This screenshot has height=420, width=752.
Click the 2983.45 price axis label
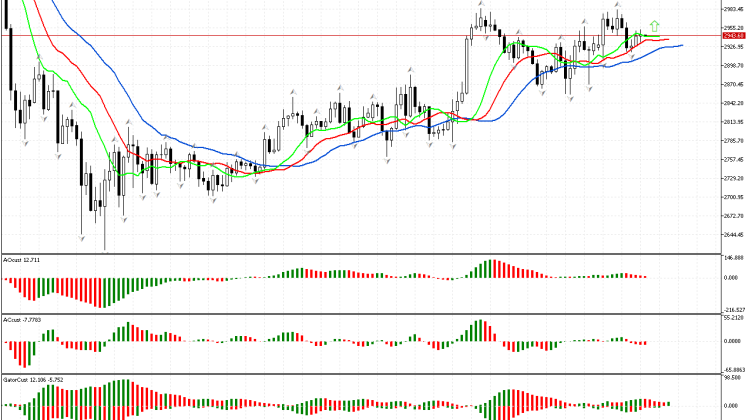(x=732, y=9)
